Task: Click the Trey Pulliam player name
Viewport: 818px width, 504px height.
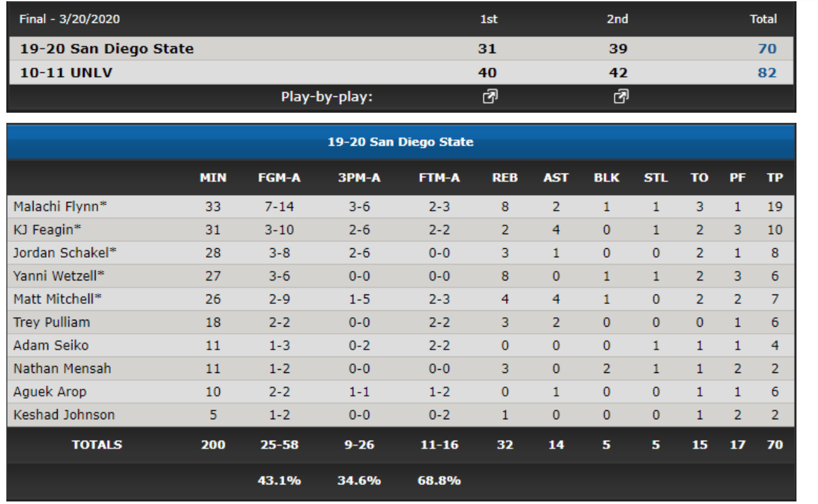Action: click(x=51, y=322)
